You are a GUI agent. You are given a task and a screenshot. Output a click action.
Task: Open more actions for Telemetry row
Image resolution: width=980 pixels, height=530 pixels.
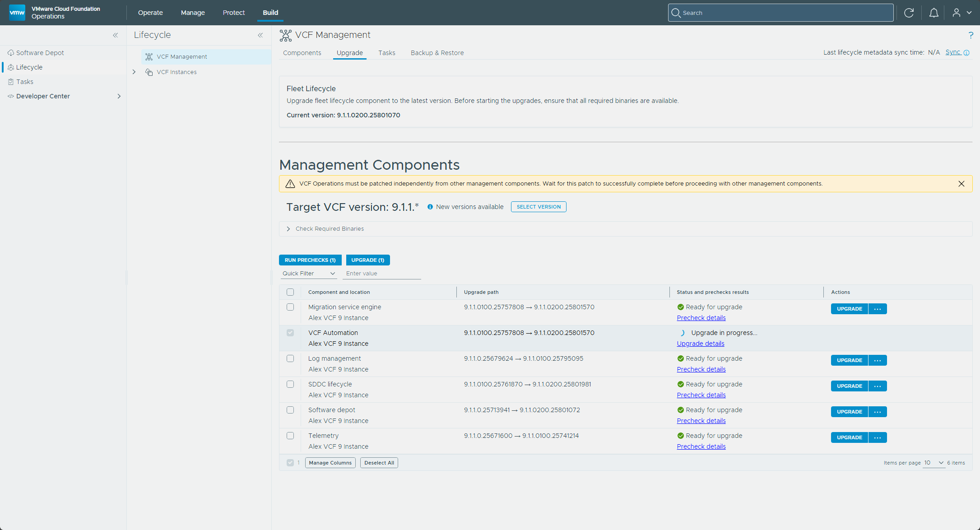tap(878, 437)
